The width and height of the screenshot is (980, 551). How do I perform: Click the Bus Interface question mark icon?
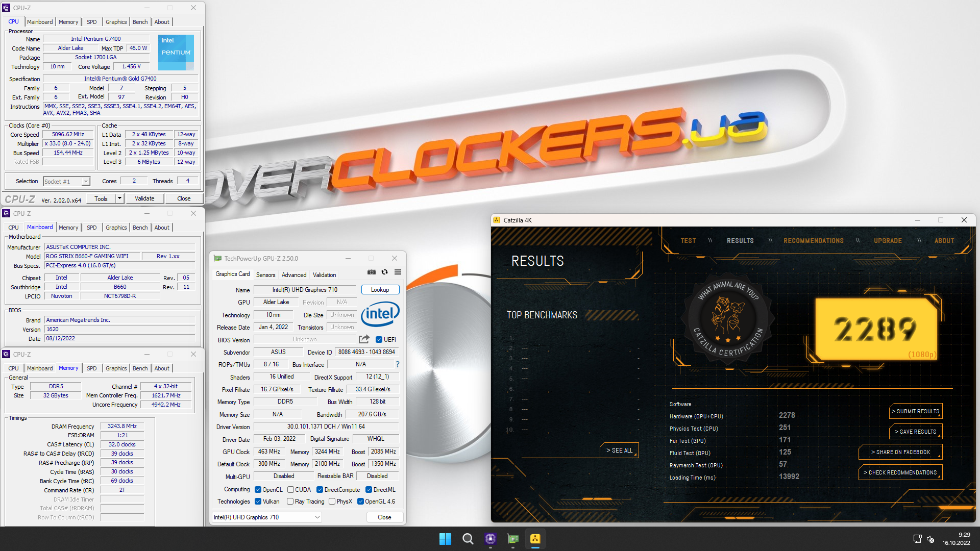398,364
